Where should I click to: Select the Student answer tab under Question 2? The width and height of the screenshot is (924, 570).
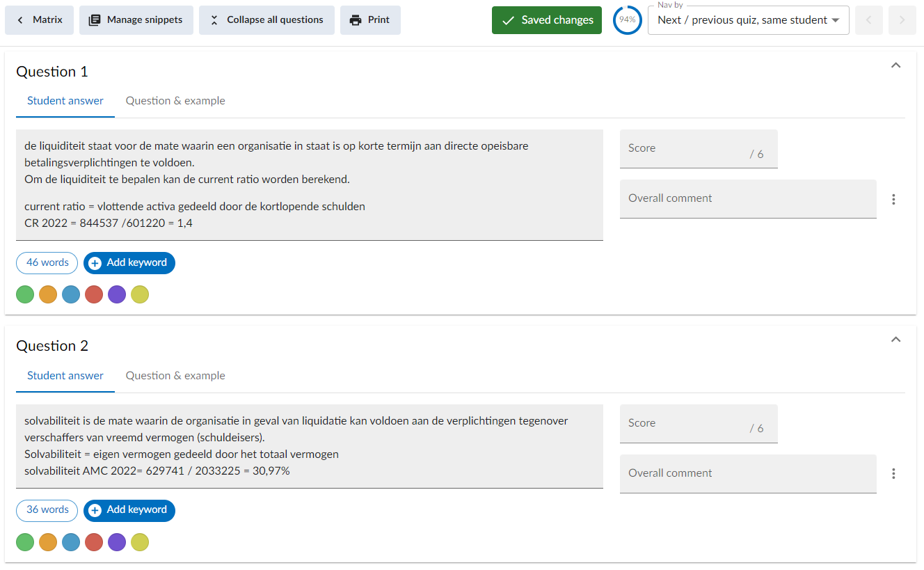coord(65,375)
